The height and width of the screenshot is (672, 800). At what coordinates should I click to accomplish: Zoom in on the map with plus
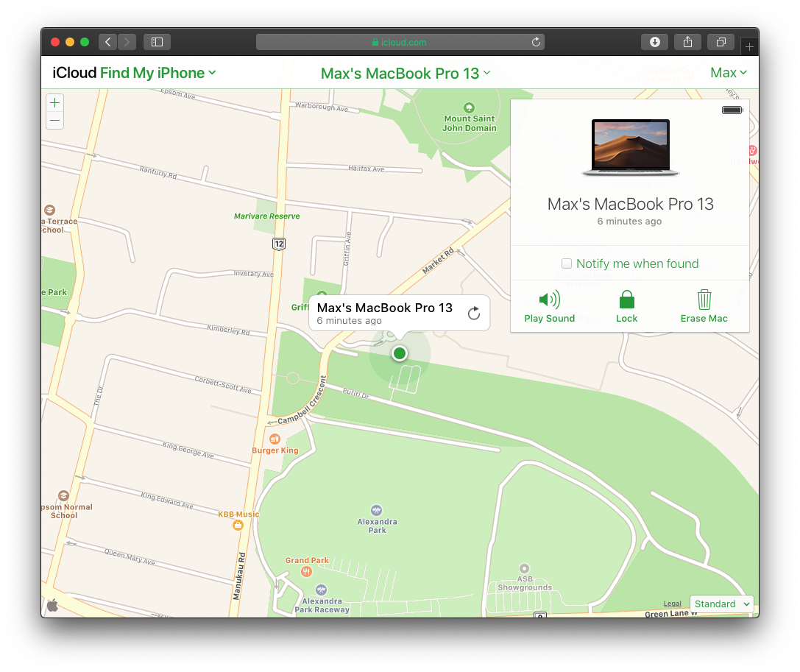(x=55, y=102)
